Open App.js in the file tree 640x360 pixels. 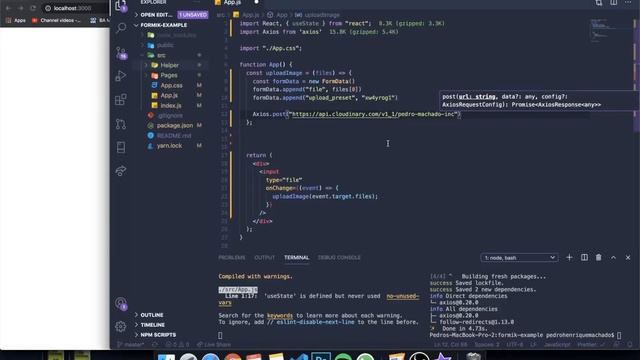coord(169,95)
